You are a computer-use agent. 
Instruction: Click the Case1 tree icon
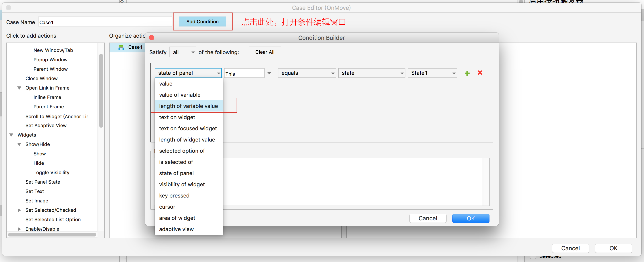121,47
